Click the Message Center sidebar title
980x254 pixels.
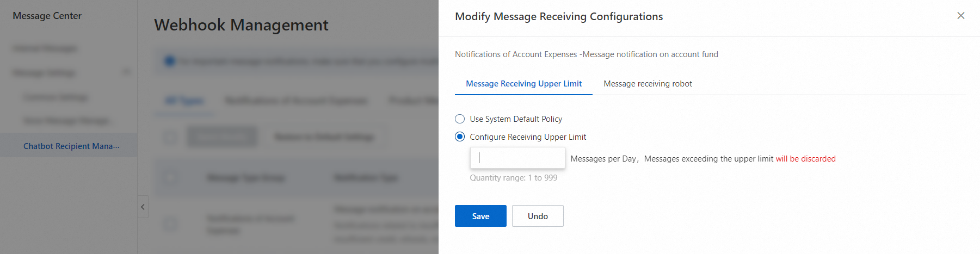pos(47,16)
